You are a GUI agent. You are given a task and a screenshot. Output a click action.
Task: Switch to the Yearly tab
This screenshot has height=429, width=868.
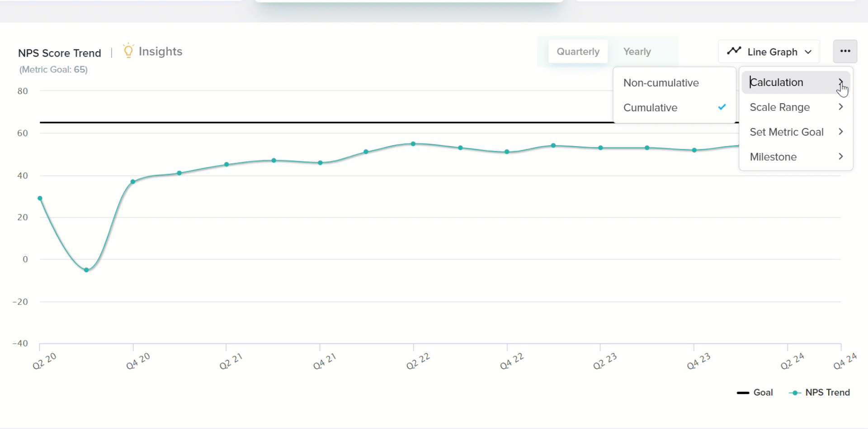(637, 51)
